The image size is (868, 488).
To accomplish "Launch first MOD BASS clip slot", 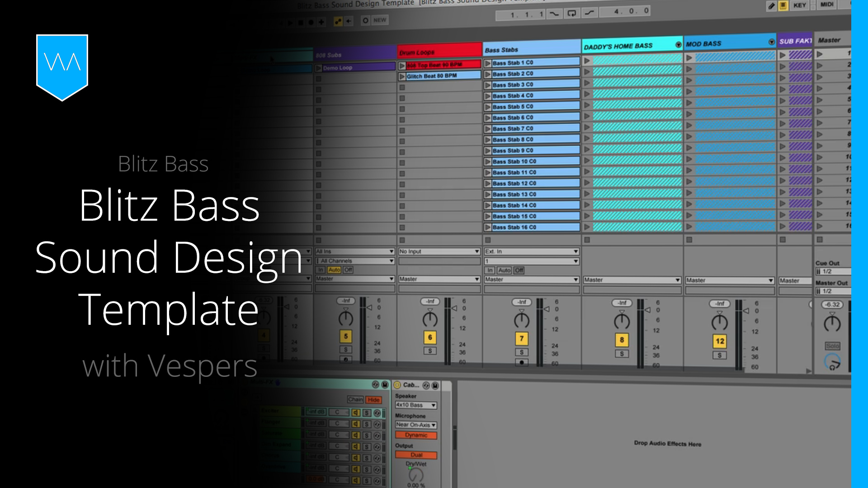I will pos(689,58).
